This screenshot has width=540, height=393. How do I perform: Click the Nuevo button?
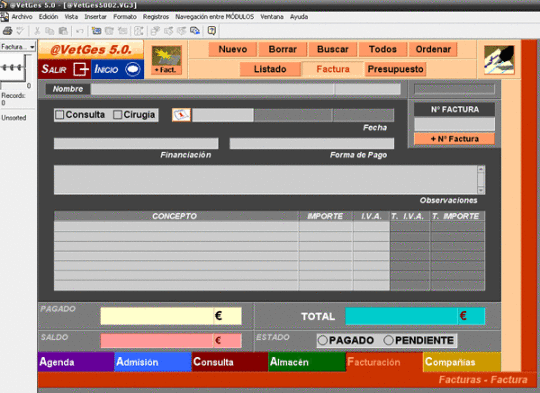(232, 49)
